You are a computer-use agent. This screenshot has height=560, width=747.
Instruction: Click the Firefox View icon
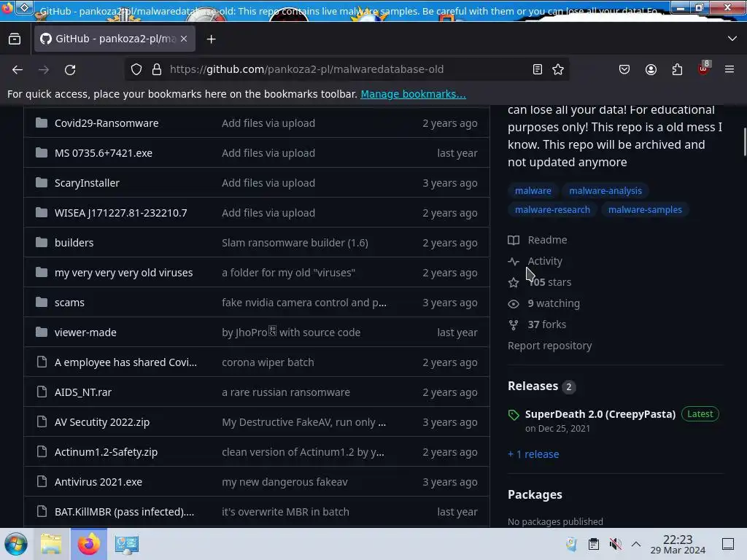[15, 39]
